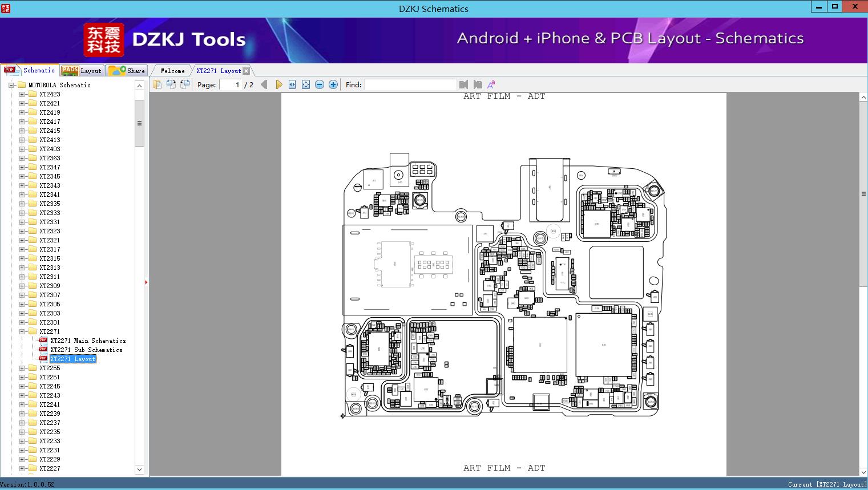Image resolution: width=868 pixels, height=490 pixels.
Task: Select the XT2237 folder
Action: point(50,423)
